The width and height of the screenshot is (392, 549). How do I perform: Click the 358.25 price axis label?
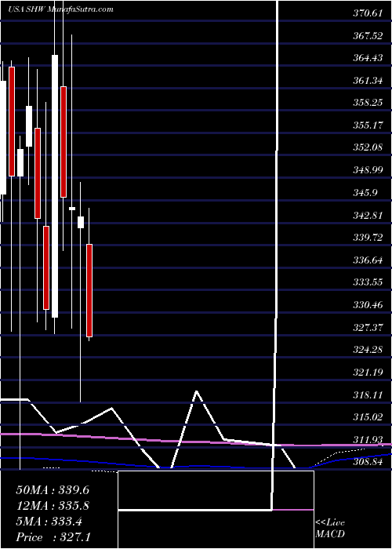368,103
